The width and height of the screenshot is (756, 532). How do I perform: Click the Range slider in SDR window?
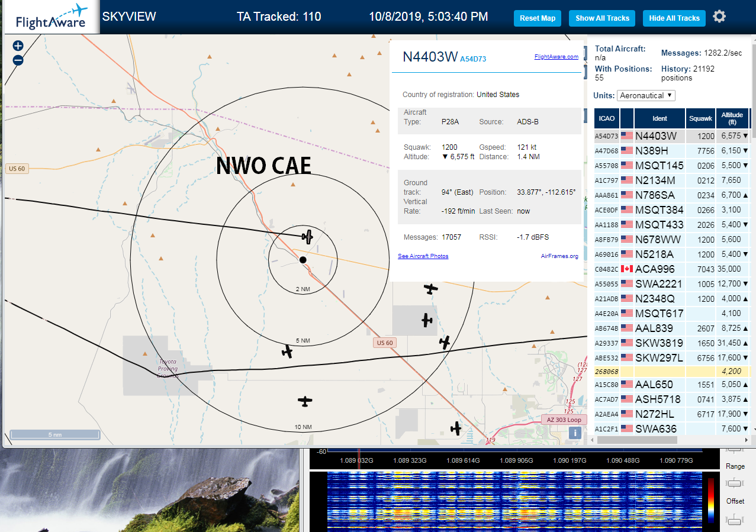(x=735, y=483)
